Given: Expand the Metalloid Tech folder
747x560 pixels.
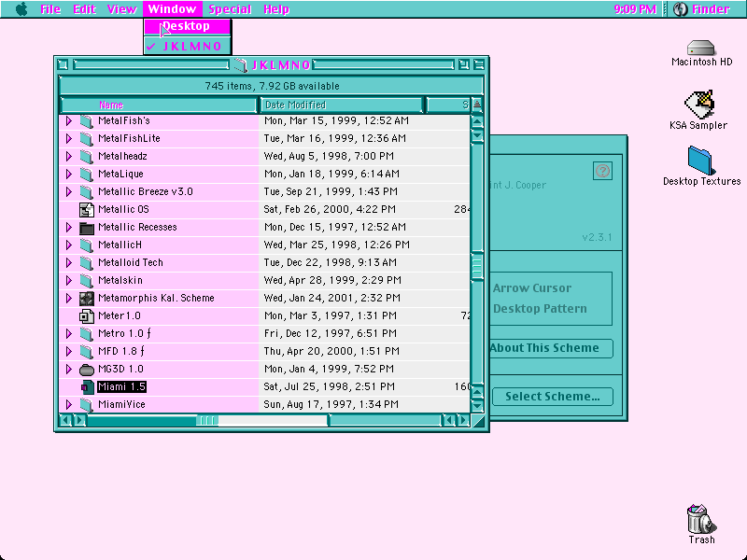Looking at the screenshot, I should pyautogui.click(x=69, y=263).
